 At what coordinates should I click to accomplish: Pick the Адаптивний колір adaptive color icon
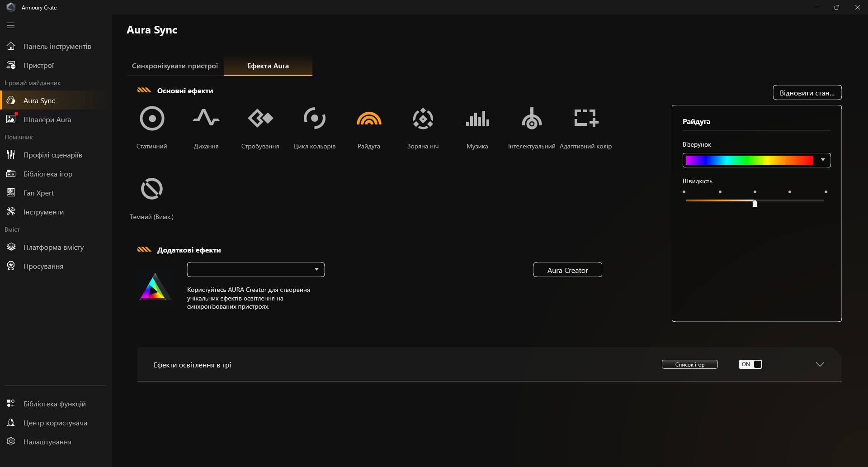[x=586, y=118]
